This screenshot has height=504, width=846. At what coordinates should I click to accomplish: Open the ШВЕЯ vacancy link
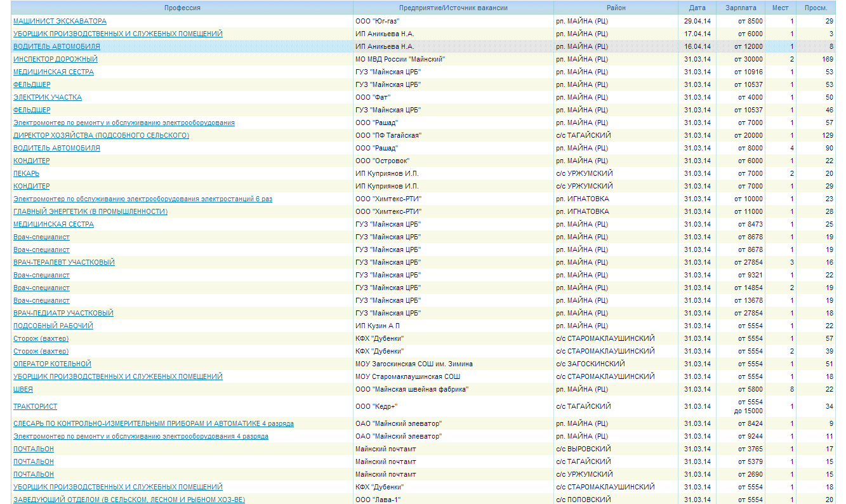click(23, 389)
